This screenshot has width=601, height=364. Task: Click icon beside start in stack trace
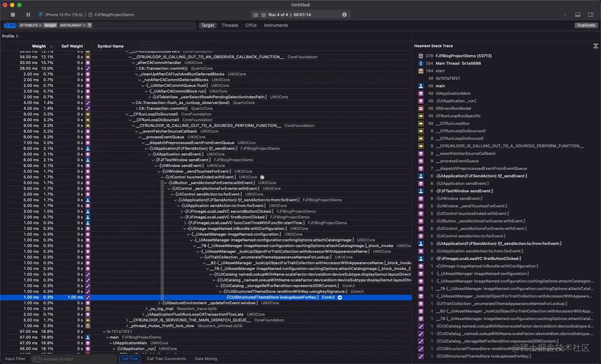click(421, 71)
